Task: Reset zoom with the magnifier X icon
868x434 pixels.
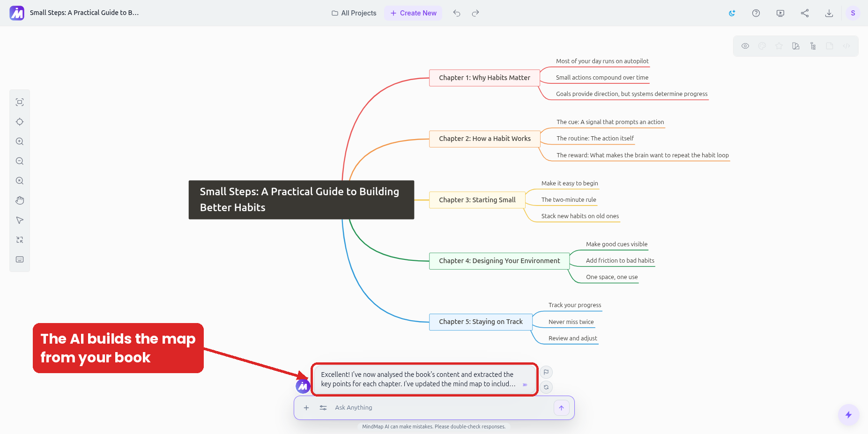Action: [20, 181]
